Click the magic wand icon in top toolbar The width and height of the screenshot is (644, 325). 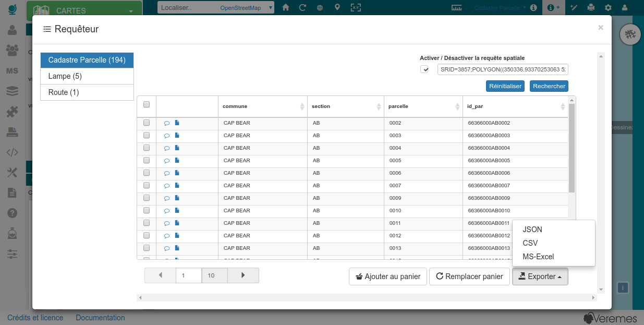574,7
